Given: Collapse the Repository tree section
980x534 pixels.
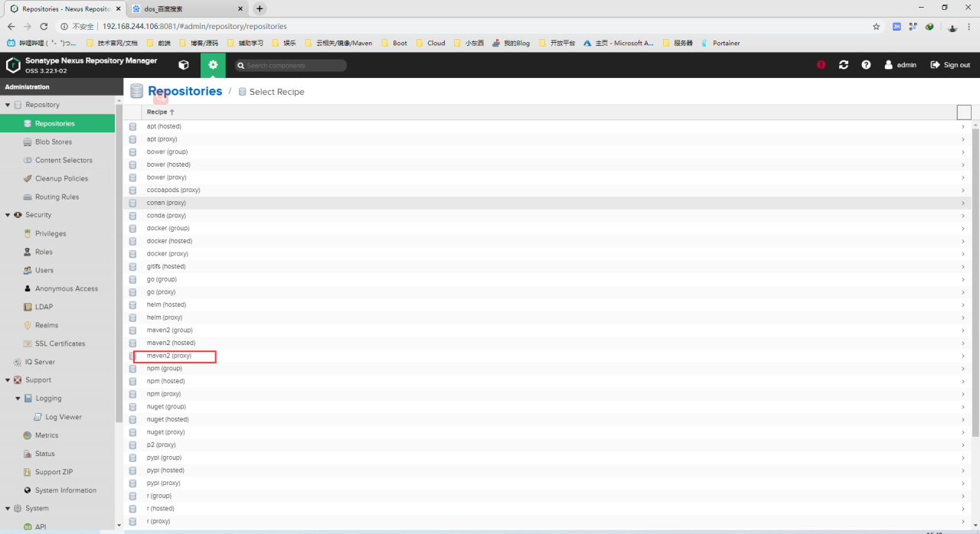Looking at the screenshot, I should [8, 105].
